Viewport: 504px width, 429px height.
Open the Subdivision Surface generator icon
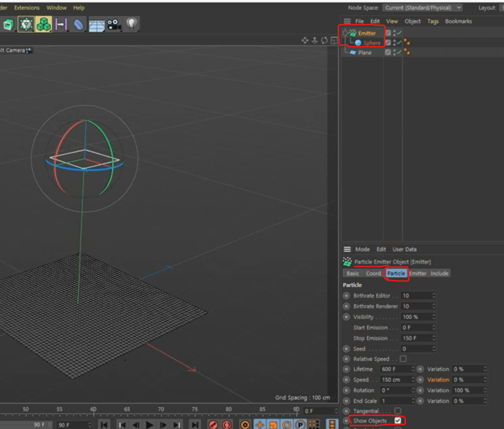click(x=26, y=25)
